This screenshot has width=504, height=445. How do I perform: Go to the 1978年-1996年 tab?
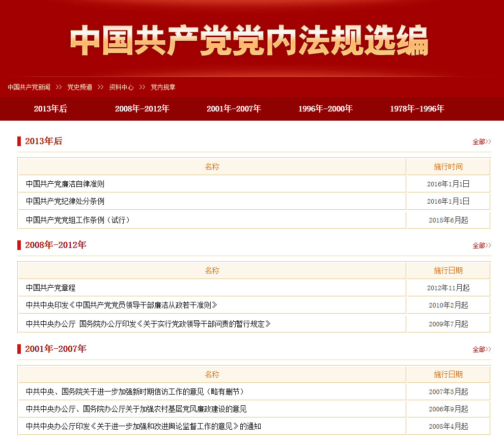coord(417,108)
